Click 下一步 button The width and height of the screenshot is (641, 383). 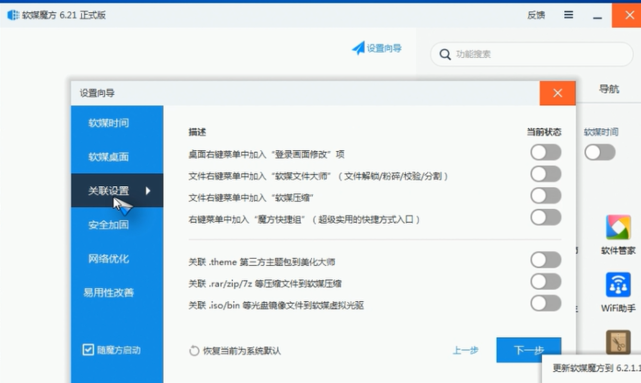click(x=529, y=350)
